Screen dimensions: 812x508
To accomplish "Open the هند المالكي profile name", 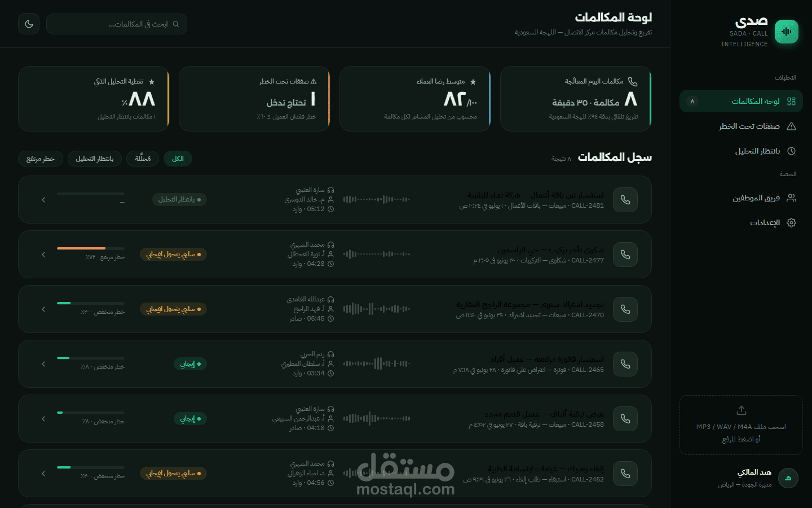I will [x=754, y=472].
